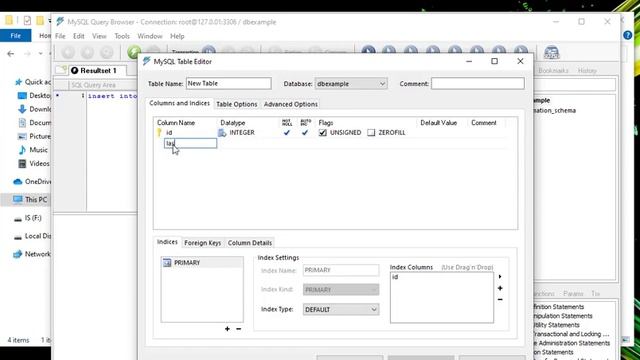Viewport: 640px width, 360px height.
Task: Click the properties checkmark icon in the Explorer title bar
Action: [x=27, y=20]
